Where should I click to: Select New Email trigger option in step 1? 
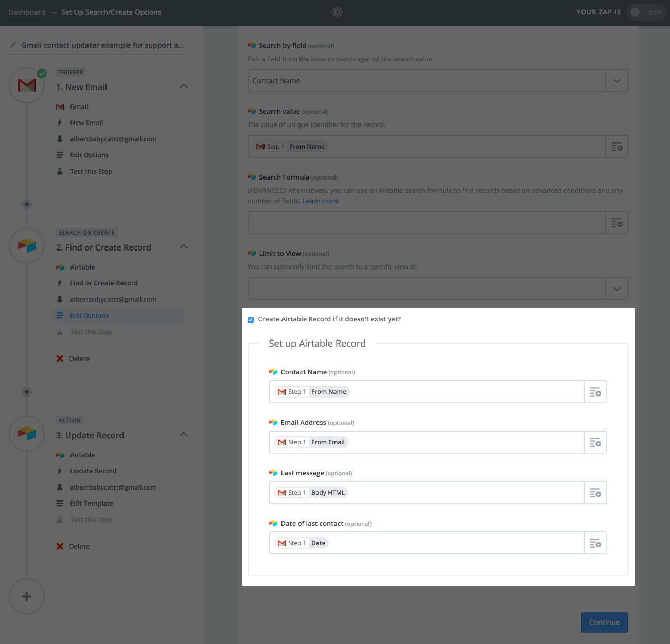click(86, 122)
